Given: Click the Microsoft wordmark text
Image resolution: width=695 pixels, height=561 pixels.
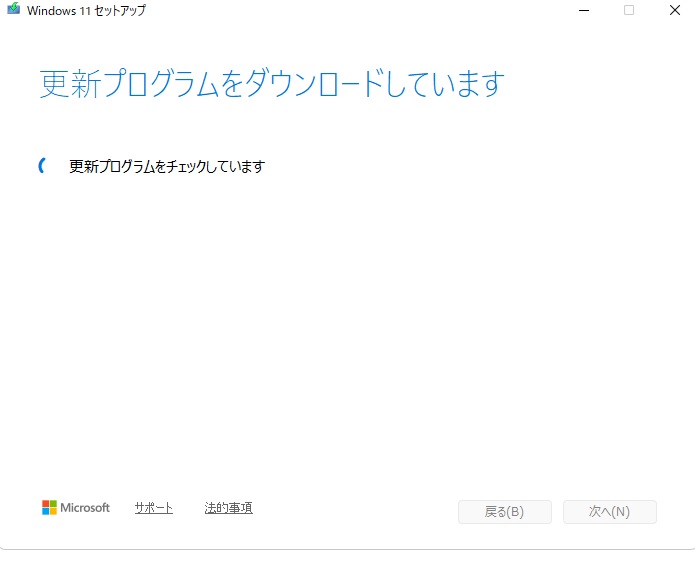Looking at the screenshot, I should click(x=85, y=508).
